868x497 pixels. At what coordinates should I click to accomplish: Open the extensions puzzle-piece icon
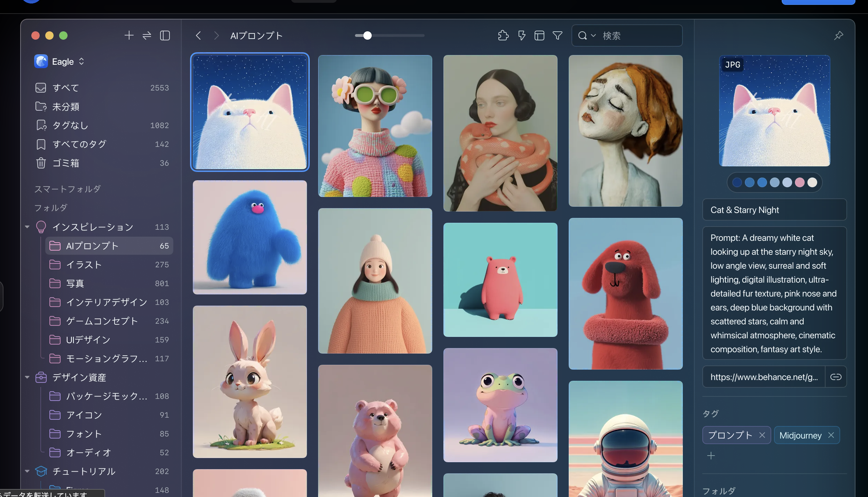point(503,35)
